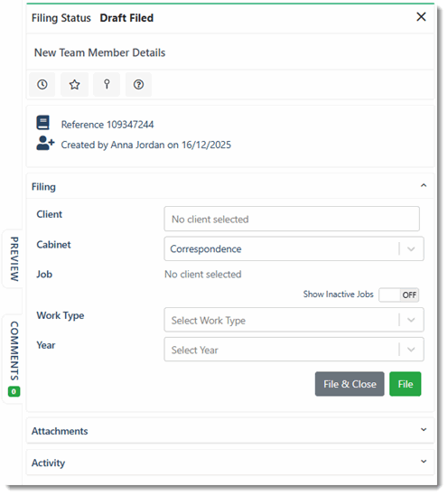Viewport: 448px width, 496px height.
Task: Close the filing panel with X
Action: click(x=421, y=17)
